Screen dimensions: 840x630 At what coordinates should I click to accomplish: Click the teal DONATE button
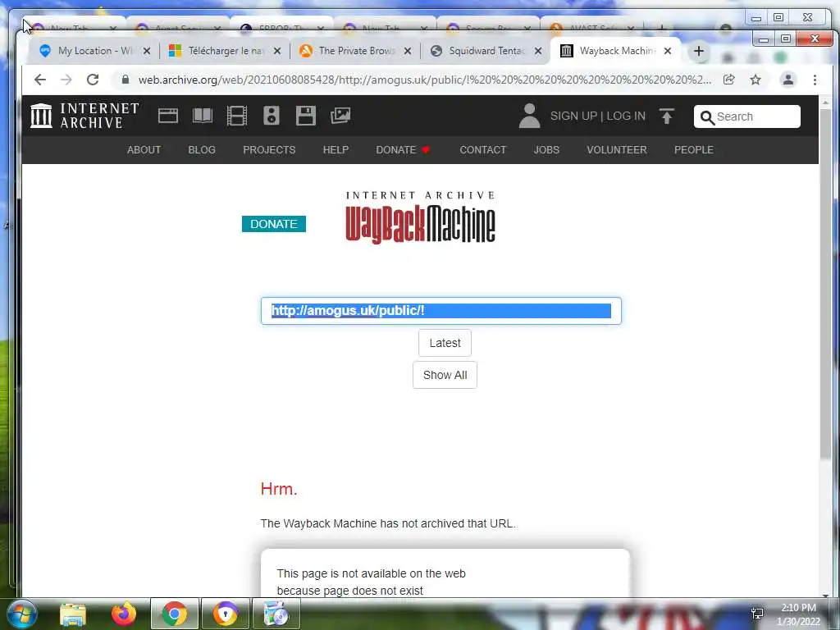pos(274,224)
